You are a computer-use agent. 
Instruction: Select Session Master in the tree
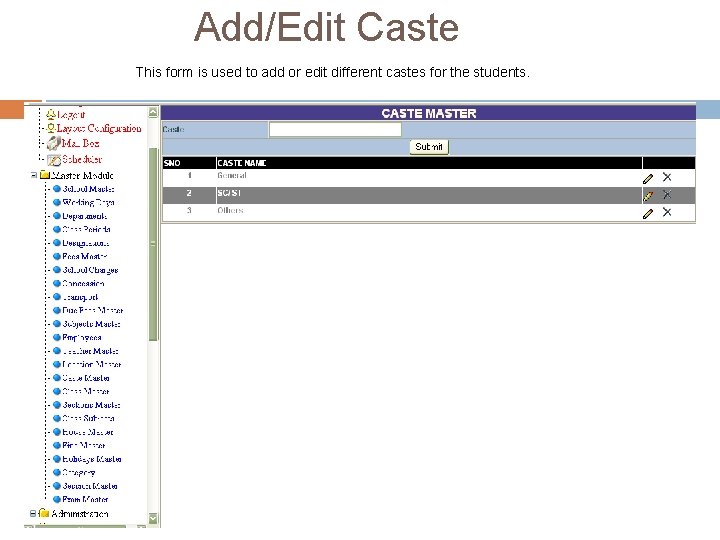[x=90, y=486]
